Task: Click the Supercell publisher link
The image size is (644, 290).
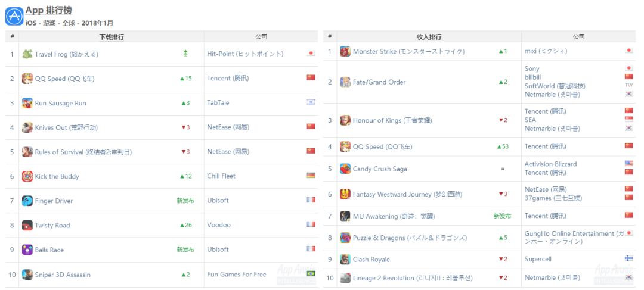Action: tap(538, 259)
